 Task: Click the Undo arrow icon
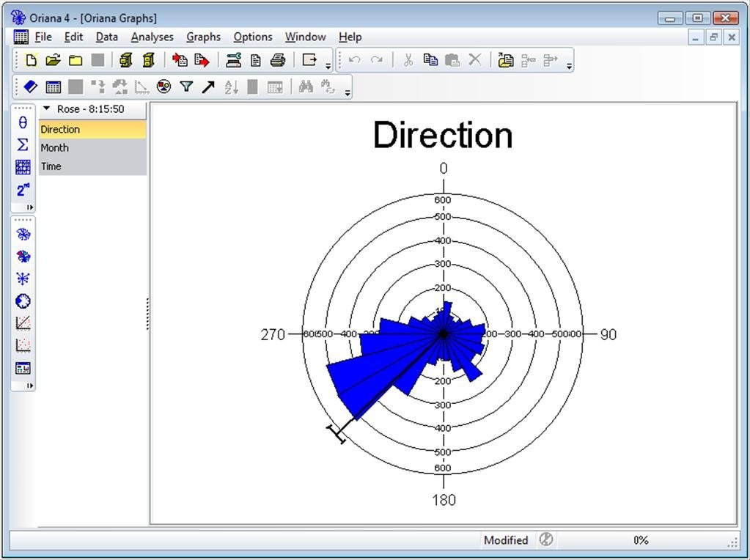(354, 60)
